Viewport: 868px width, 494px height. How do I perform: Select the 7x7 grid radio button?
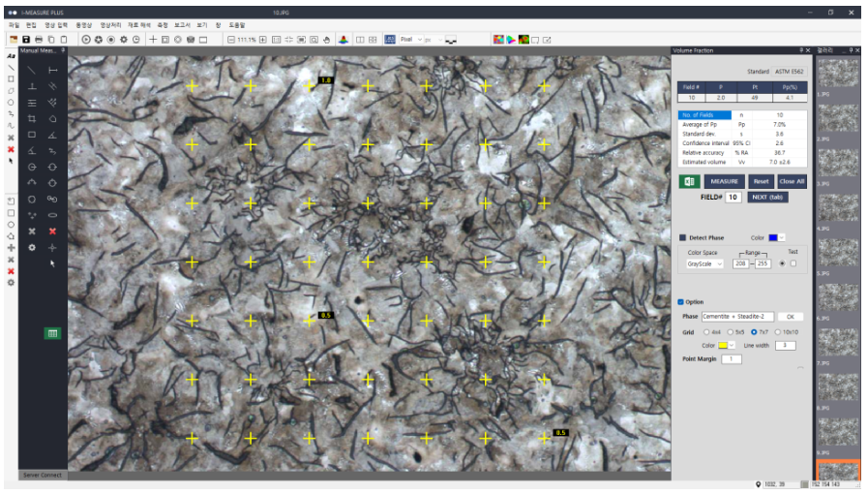click(754, 332)
